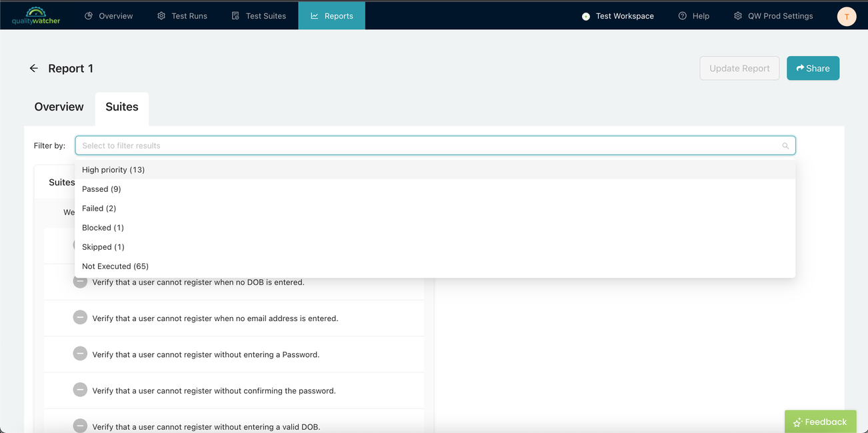Click status icon for valid DOB test

80,426
